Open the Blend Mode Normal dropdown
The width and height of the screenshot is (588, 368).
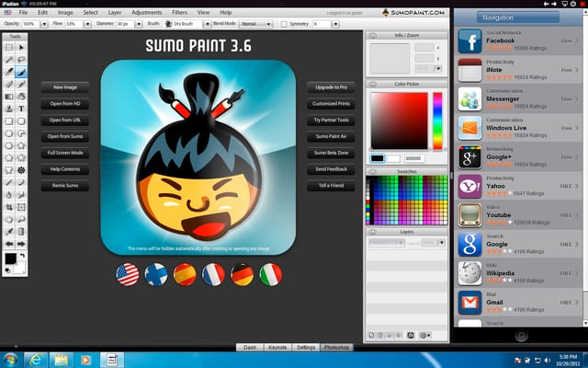pos(255,24)
